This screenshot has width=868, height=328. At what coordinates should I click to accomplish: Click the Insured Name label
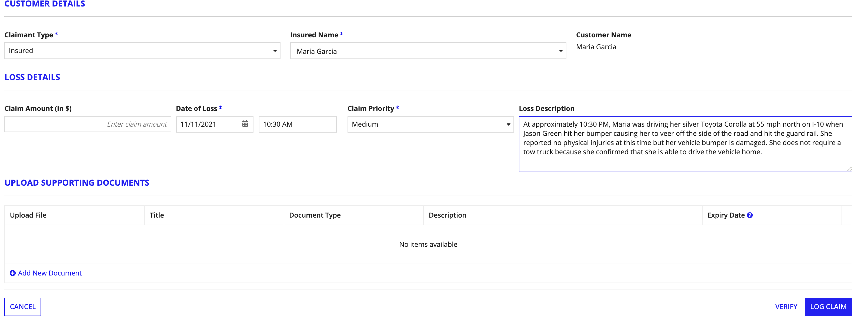(314, 35)
